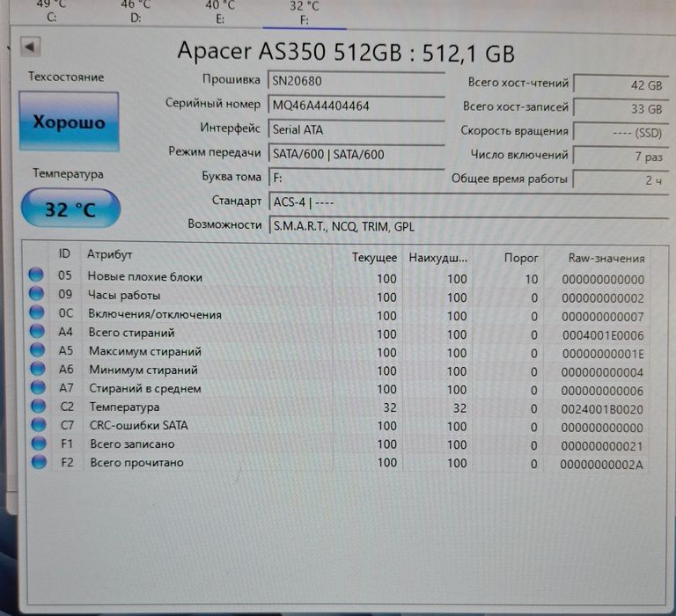676x616 pixels.
Task: Click the status orb for Всего прочитано
Action: pos(39,461)
